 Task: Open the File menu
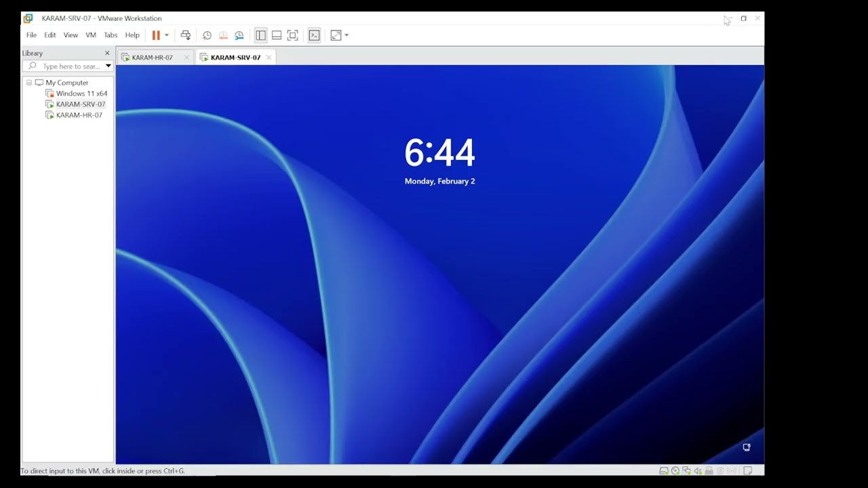[31, 35]
